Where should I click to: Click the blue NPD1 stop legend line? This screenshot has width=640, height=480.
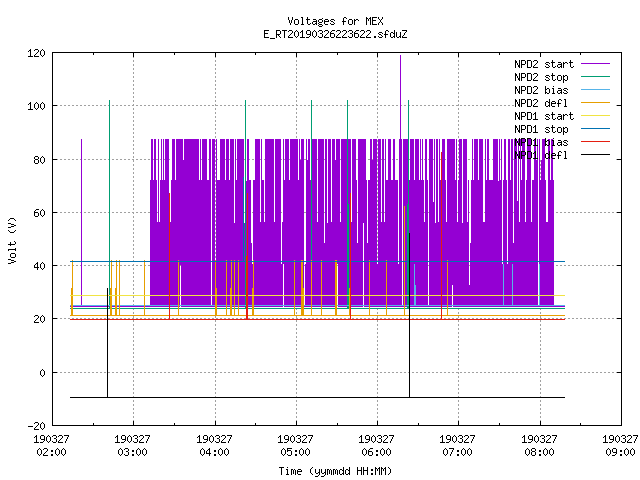tap(595, 129)
